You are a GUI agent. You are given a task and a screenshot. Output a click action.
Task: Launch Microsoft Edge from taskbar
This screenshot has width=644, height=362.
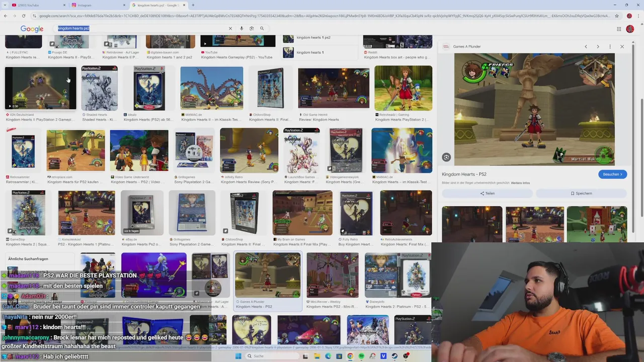point(328,356)
